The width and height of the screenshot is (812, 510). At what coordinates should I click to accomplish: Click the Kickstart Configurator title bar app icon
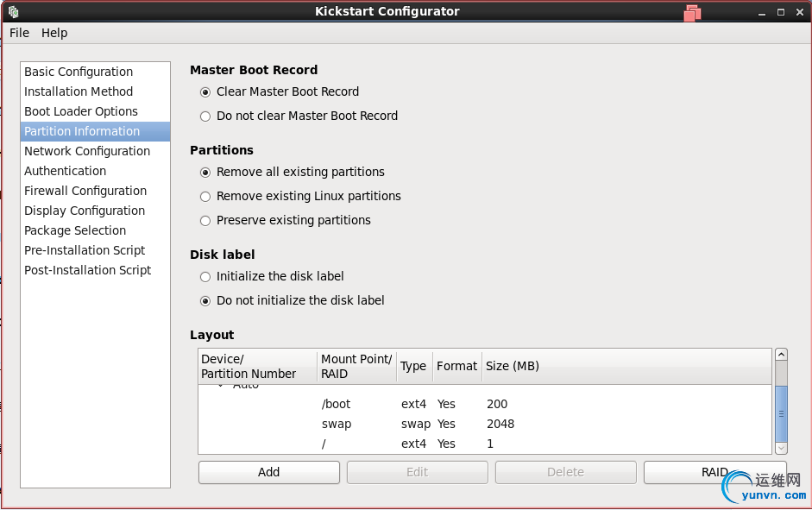(14, 11)
